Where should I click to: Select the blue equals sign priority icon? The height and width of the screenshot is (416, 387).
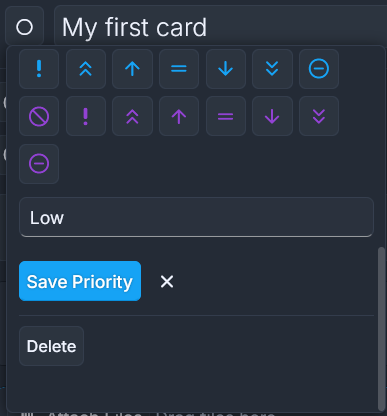179,69
